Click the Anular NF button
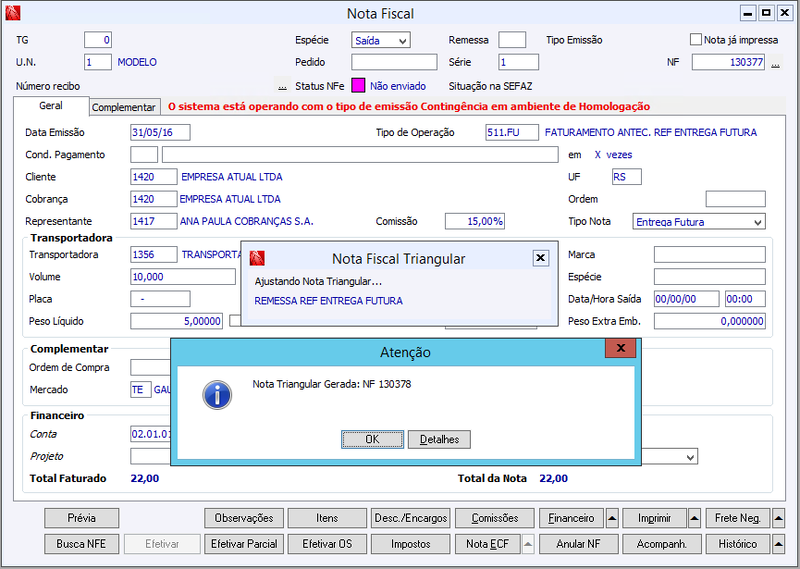The height and width of the screenshot is (569, 800). [x=579, y=544]
